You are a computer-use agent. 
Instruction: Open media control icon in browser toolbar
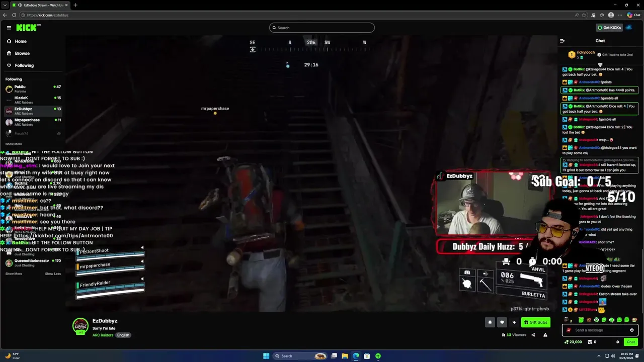(x=594, y=15)
